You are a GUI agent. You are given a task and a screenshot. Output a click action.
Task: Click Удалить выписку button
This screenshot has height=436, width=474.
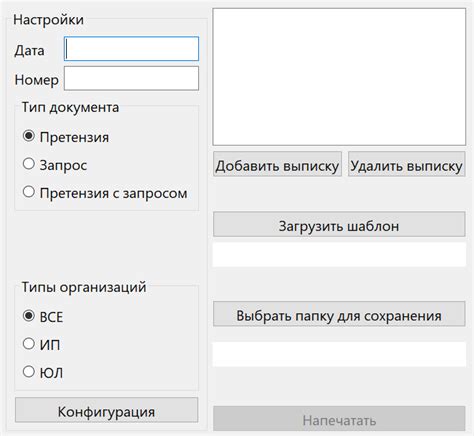[x=407, y=164]
